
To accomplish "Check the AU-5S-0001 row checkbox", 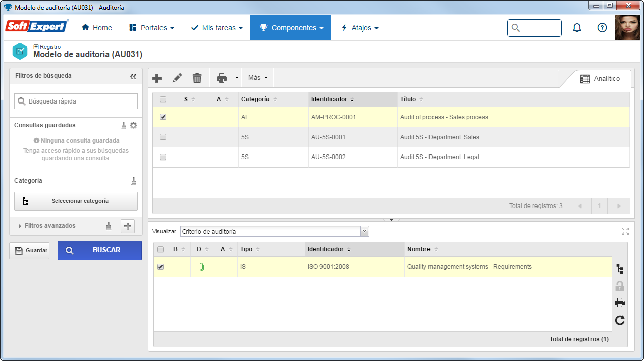I will point(163,137).
